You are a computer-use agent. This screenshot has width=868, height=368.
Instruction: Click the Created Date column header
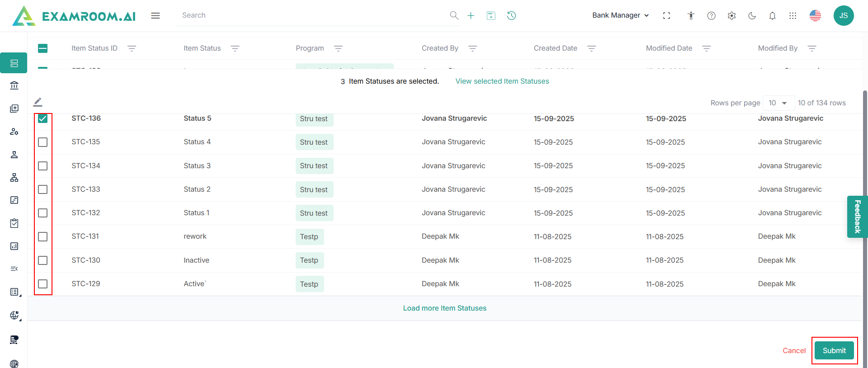point(556,48)
